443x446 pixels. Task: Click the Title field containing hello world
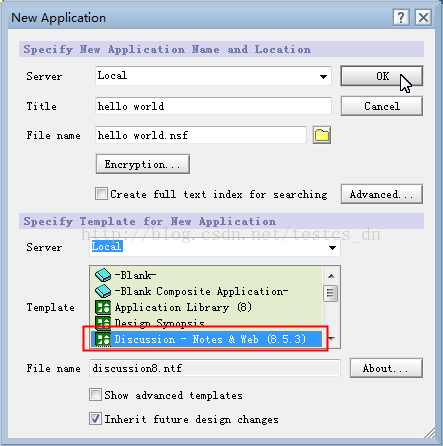point(213,106)
